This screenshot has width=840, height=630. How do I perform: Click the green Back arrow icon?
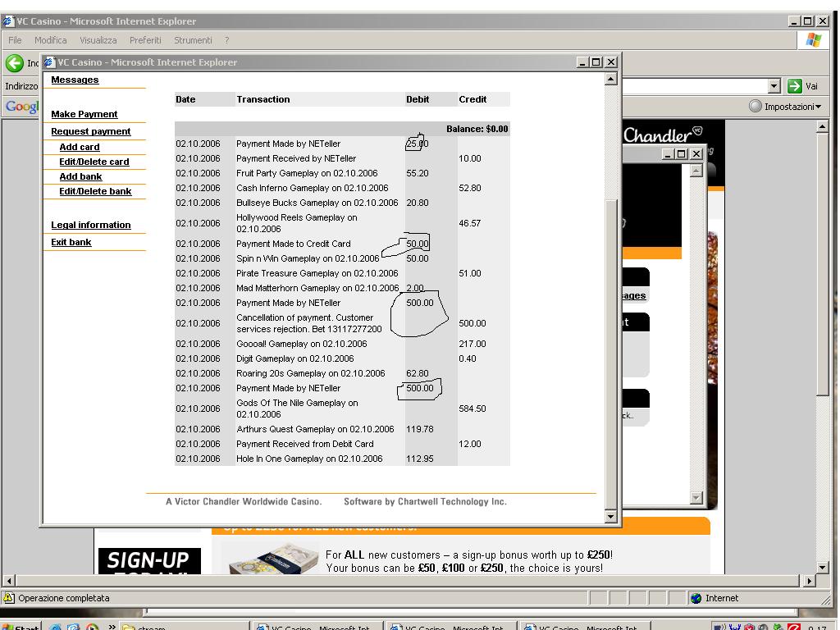click(x=15, y=63)
